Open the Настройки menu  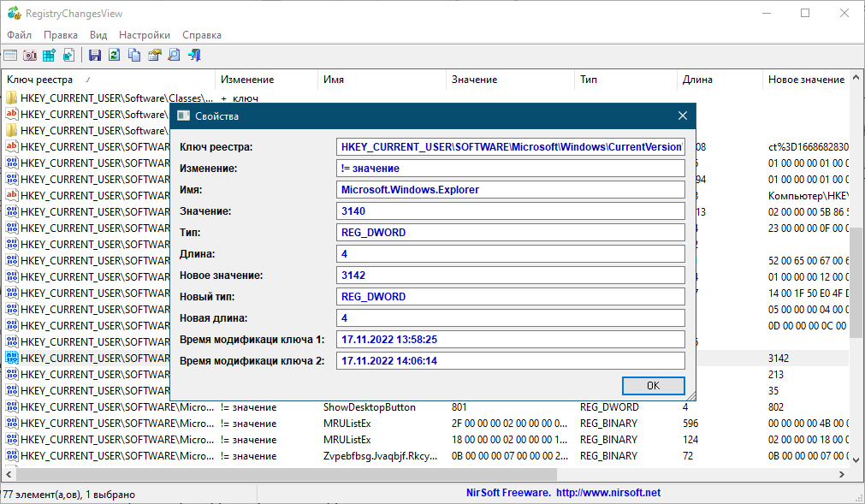pos(144,35)
